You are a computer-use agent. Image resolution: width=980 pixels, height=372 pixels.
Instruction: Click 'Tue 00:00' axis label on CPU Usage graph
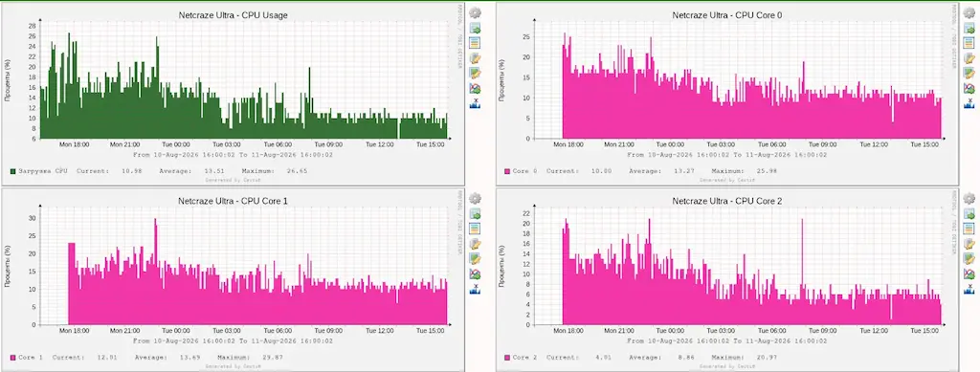[175, 144]
